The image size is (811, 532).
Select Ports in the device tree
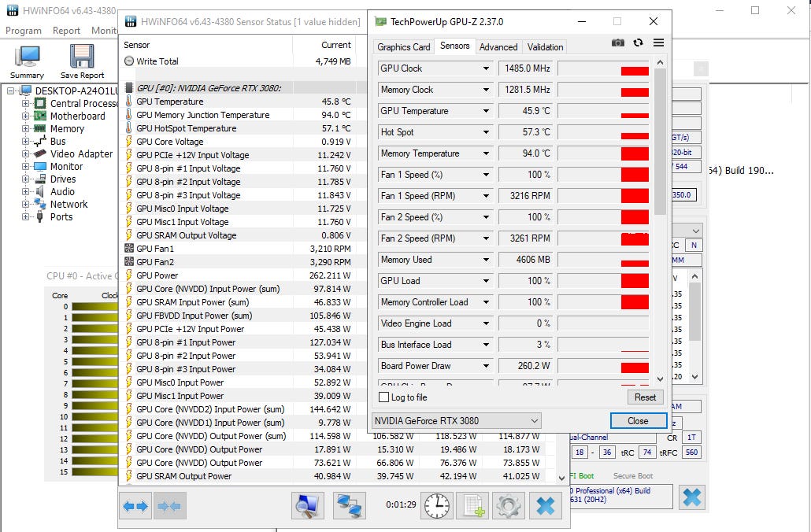click(61, 216)
